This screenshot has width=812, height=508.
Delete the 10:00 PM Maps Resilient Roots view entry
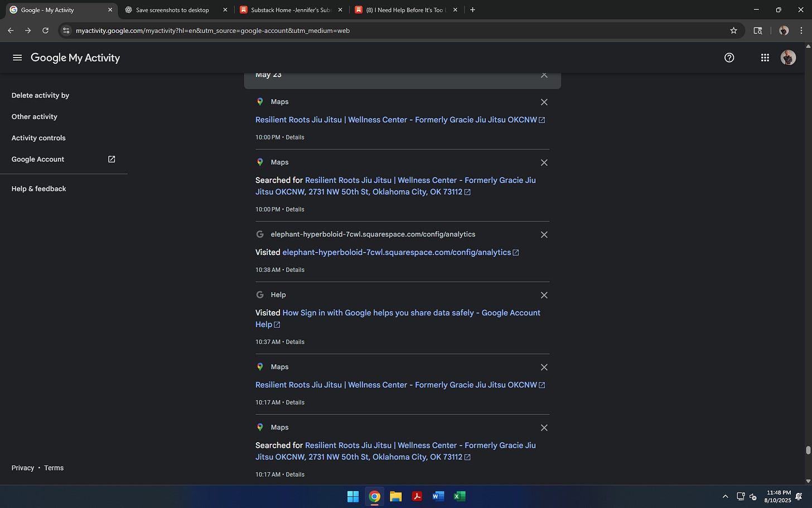point(544,102)
